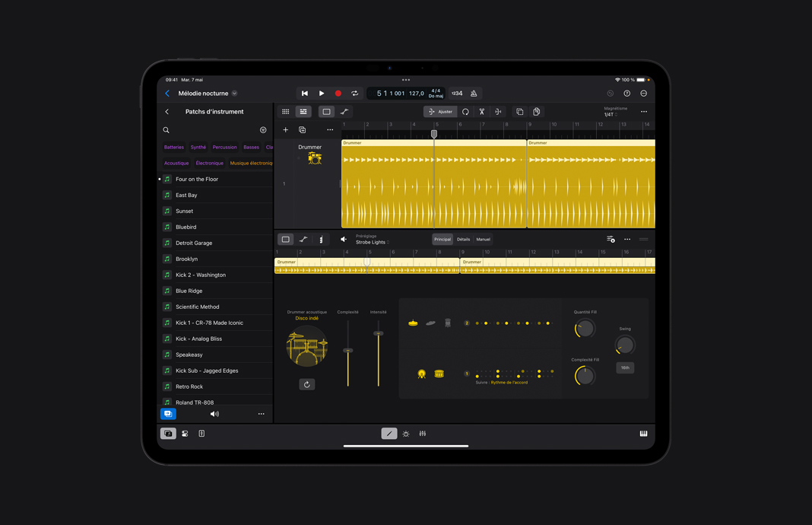Screen dimensions: 812x525
Task: Add a new track with the plus icon
Action: (285, 129)
